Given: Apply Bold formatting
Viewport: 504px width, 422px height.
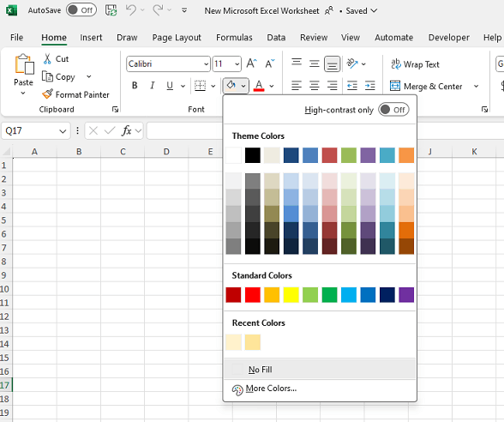Looking at the screenshot, I should 135,86.
